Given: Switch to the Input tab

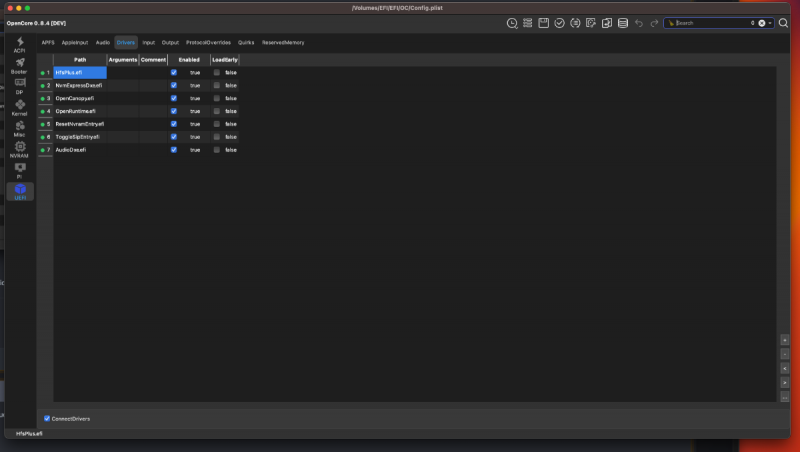Looking at the screenshot, I should pos(148,42).
